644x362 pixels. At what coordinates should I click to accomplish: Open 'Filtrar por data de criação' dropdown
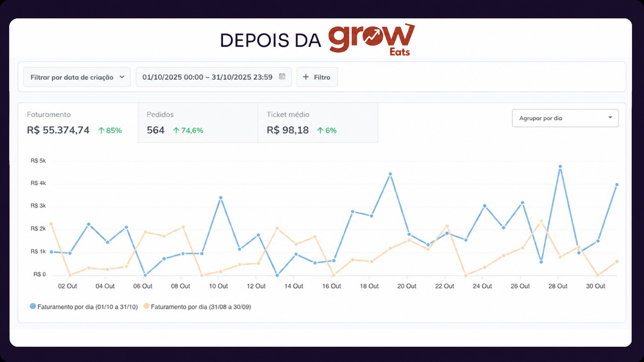coord(77,77)
